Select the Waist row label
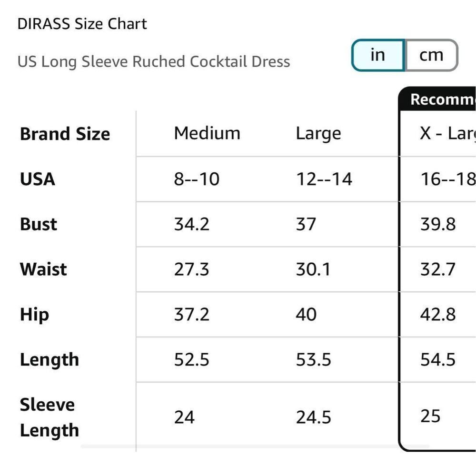The image size is (476, 476). click(x=43, y=269)
